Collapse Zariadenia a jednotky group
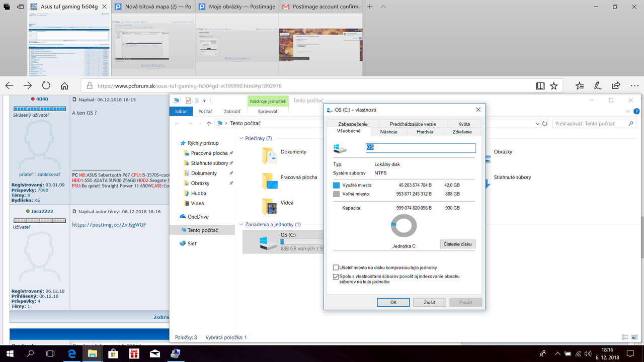Image resolution: width=644 pixels, height=362 pixels. [240, 224]
